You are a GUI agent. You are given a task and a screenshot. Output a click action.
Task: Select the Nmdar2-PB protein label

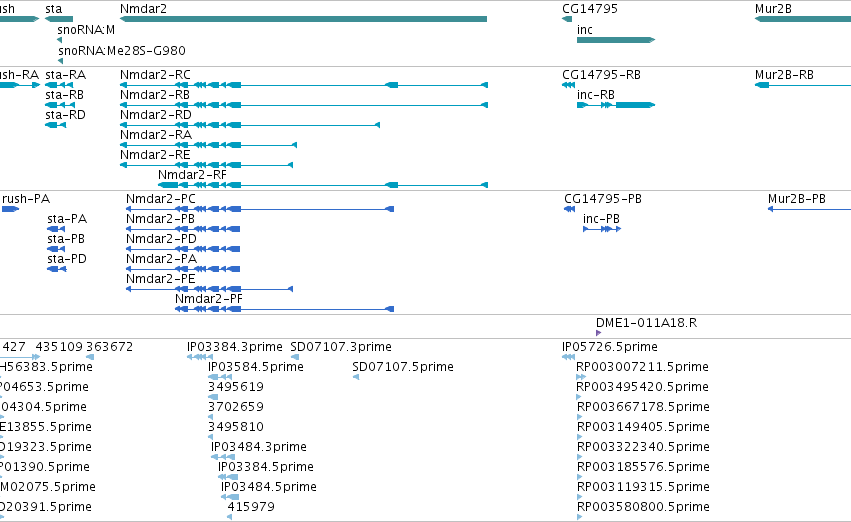pos(160,219)
